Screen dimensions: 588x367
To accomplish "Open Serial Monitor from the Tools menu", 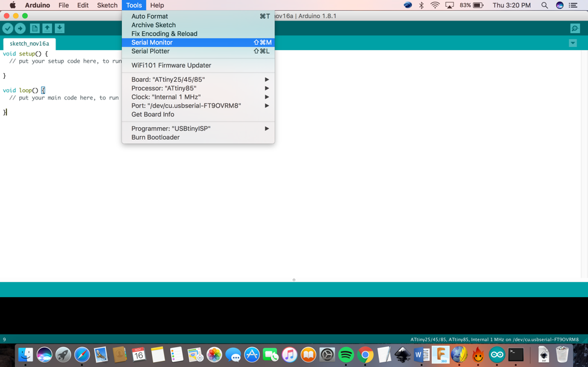I will pyautogui.click(x=198, y=42).
